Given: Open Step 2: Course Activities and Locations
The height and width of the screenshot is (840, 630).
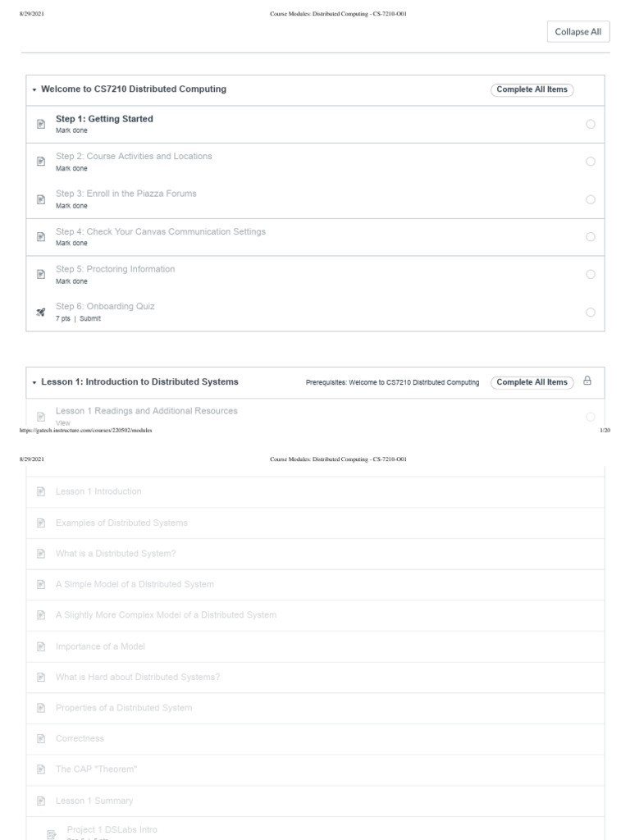Looking at the screenshot, I should 134,156.
